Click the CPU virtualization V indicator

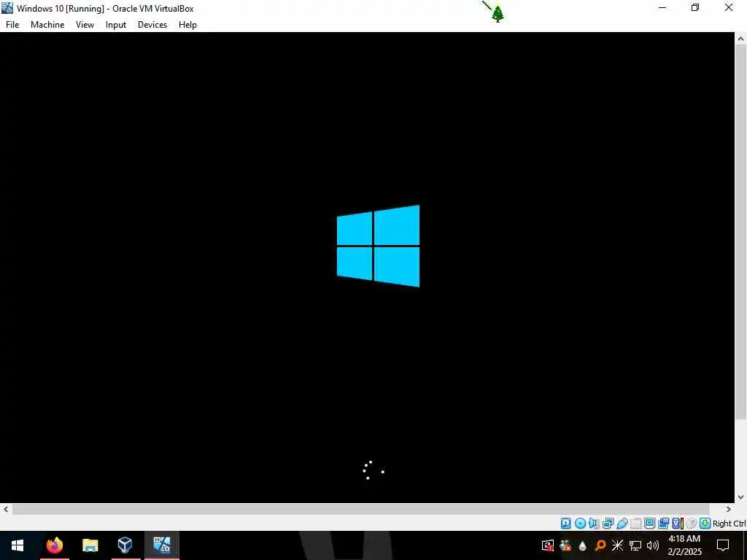(677, 524)
